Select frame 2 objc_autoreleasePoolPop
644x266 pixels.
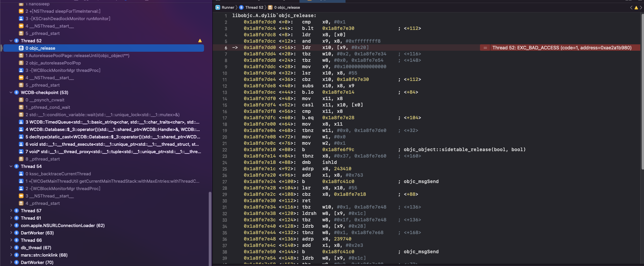(x=53, y=63)
